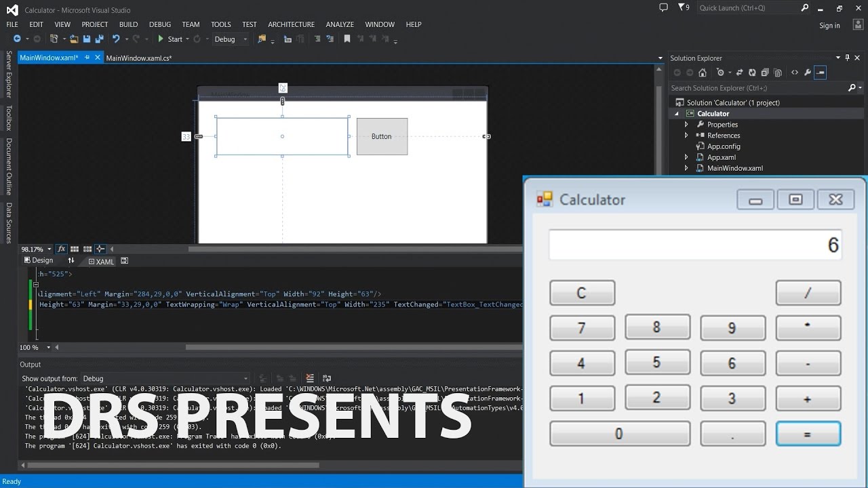Open the FILE menu
This screenshot has height=488, width=868.
tap(12, 24)
